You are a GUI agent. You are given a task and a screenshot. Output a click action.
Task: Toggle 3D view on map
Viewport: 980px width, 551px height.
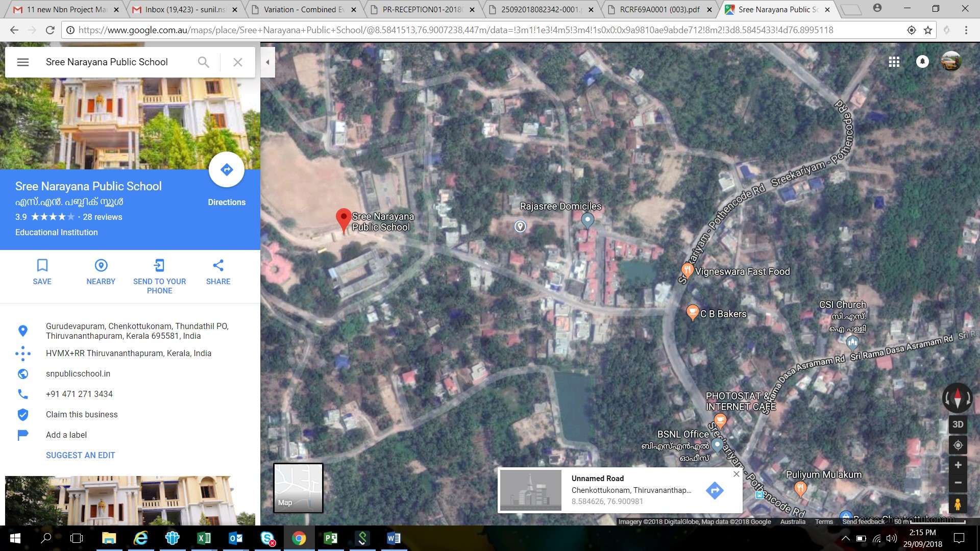click(958, 424)
